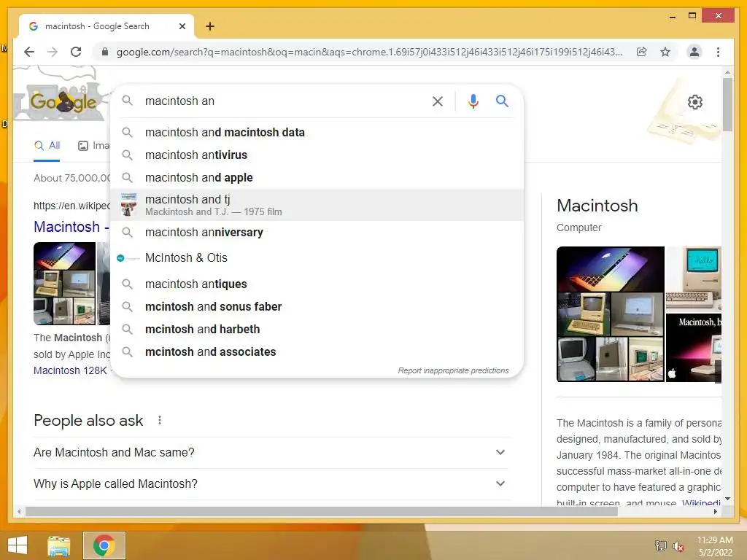Open File Explorer from the taskbar

click(59, 546)
